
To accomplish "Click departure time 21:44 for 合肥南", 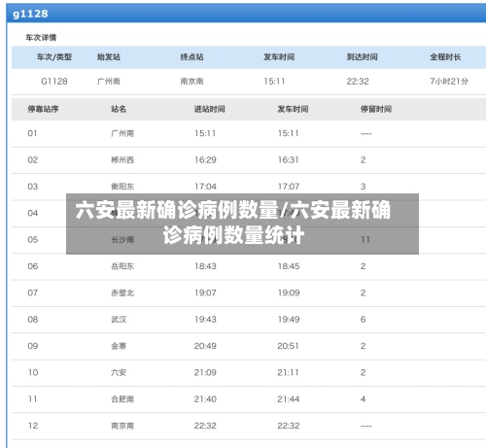I will 289,398.
